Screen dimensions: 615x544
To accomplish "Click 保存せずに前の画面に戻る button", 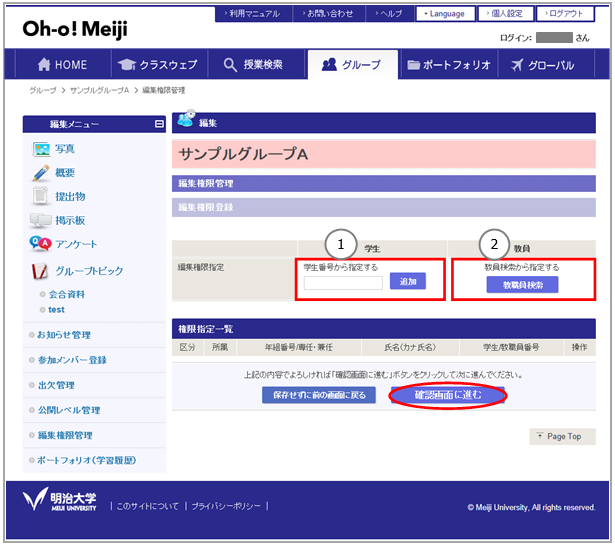I will (319, 395).
